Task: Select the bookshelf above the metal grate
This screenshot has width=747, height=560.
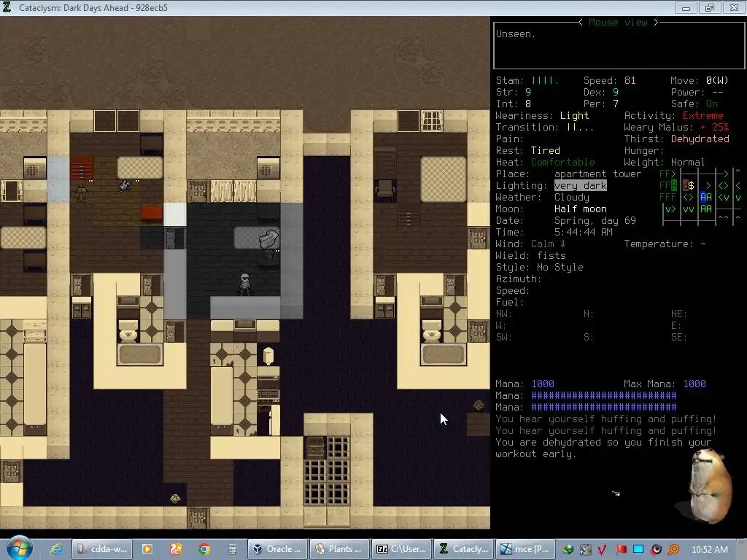Action: pos(315,448)
